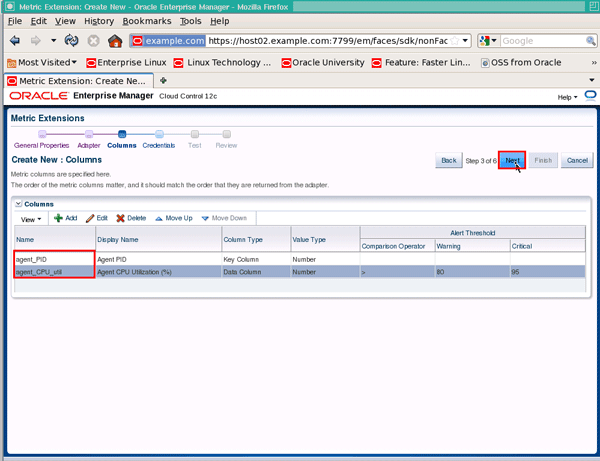Click the Google search input field
The image size is (600, 461).
point(543,41)
